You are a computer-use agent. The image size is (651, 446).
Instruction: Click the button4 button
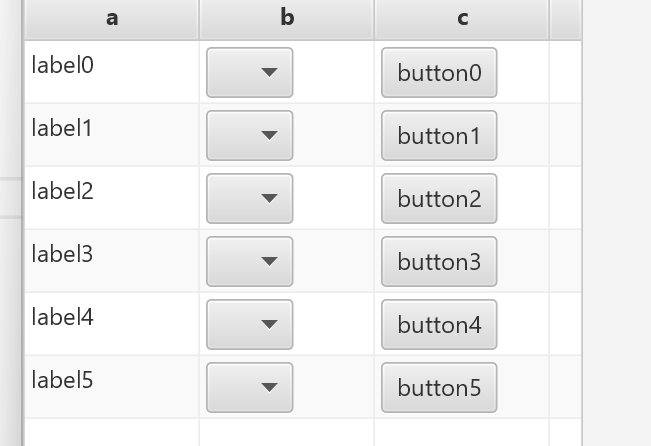tap(439, 325)
